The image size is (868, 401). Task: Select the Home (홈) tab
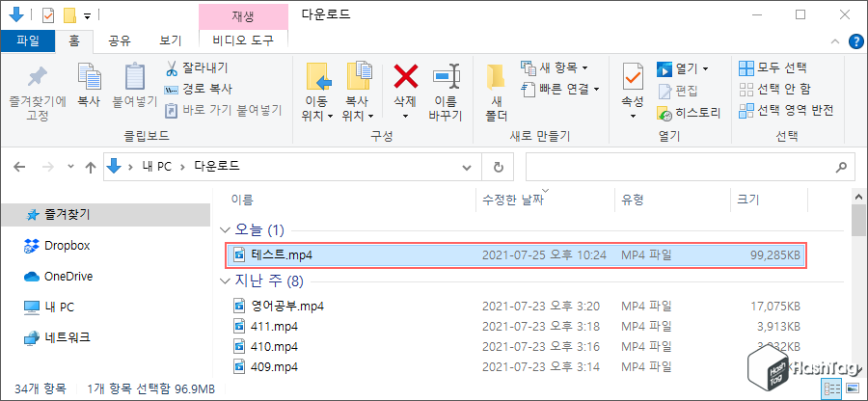coord(74,40)
